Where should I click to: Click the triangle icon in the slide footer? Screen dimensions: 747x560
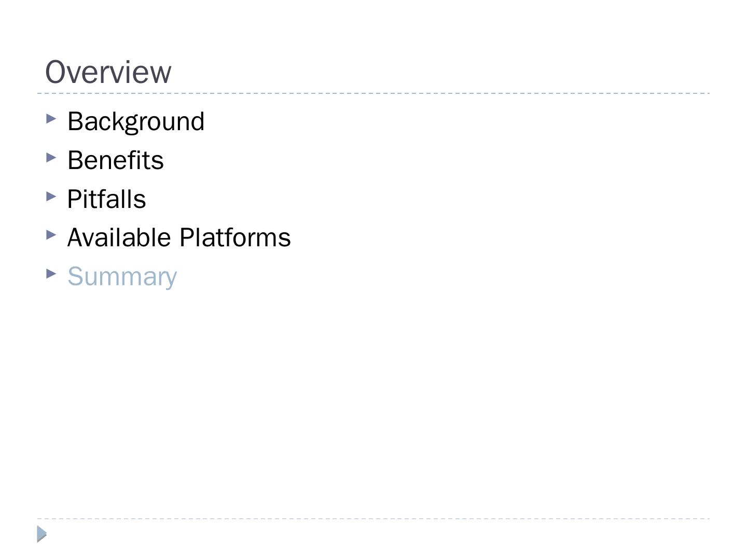pyautogui.click(x=42, y=534)
